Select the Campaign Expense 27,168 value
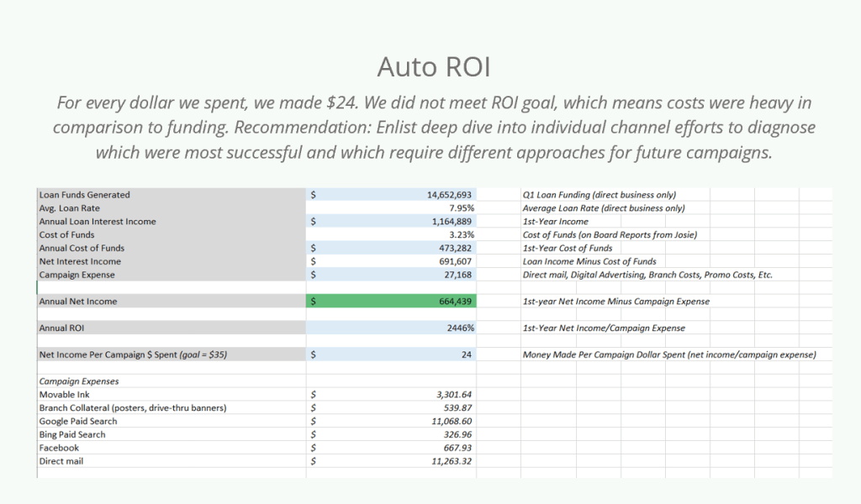This screenshot has height=504, width=861. [458, 275]
